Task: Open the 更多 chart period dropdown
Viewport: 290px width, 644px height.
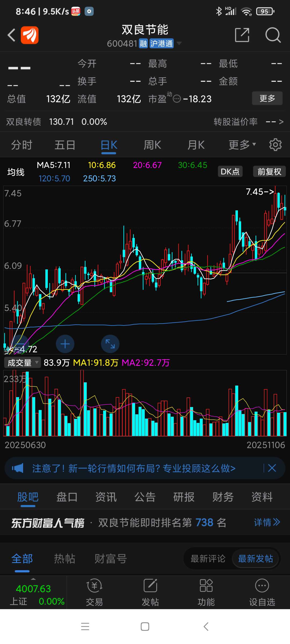Action: pyautogui.click(x=242, y=145)
